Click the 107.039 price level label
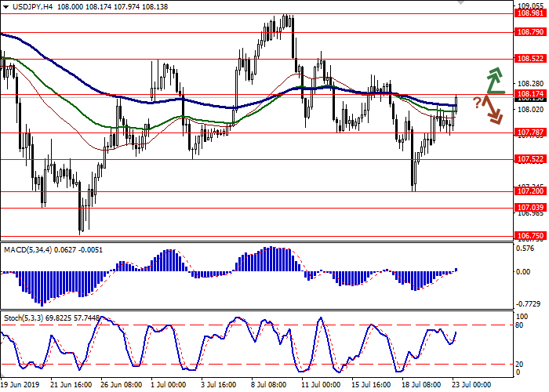 pos(530,207)
